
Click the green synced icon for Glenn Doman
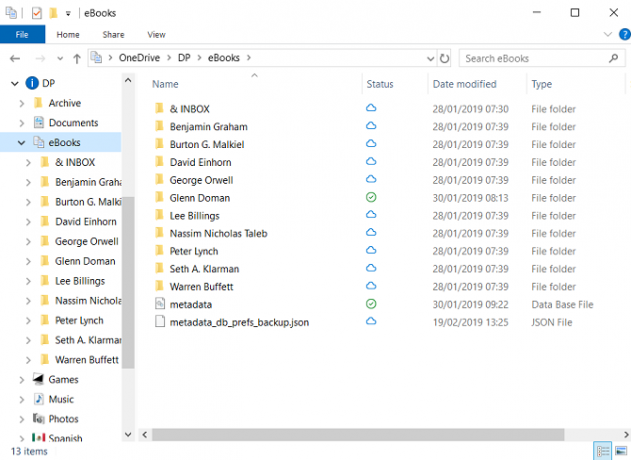371,197
